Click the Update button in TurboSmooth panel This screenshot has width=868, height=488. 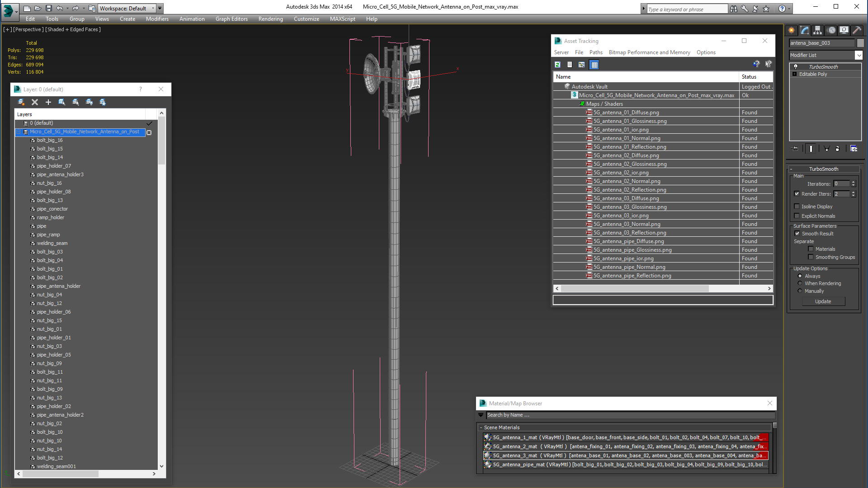coord(824,301)
